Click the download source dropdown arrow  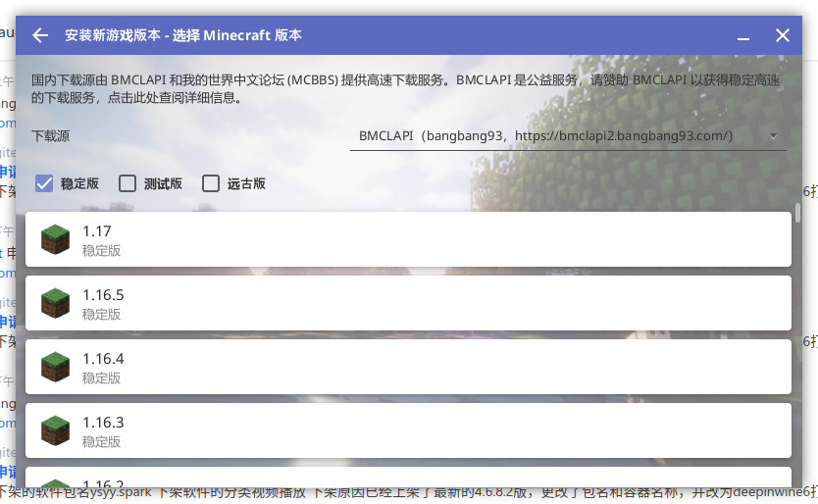(773, 136)
